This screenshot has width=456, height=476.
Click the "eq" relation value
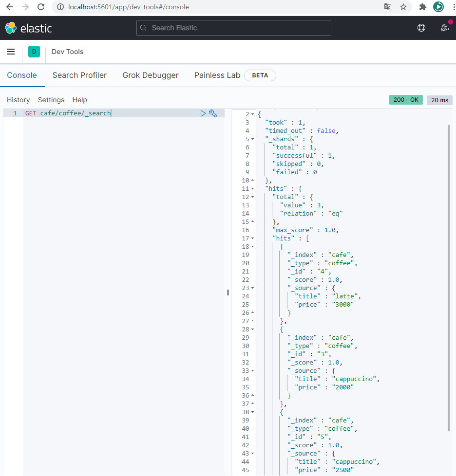(x=335, y=213)
